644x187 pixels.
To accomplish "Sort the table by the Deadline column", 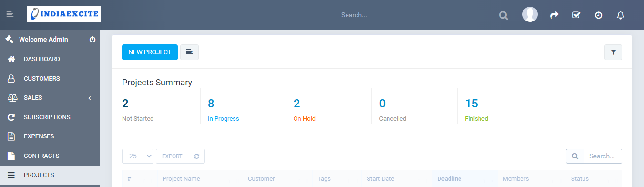I will 449,179.
